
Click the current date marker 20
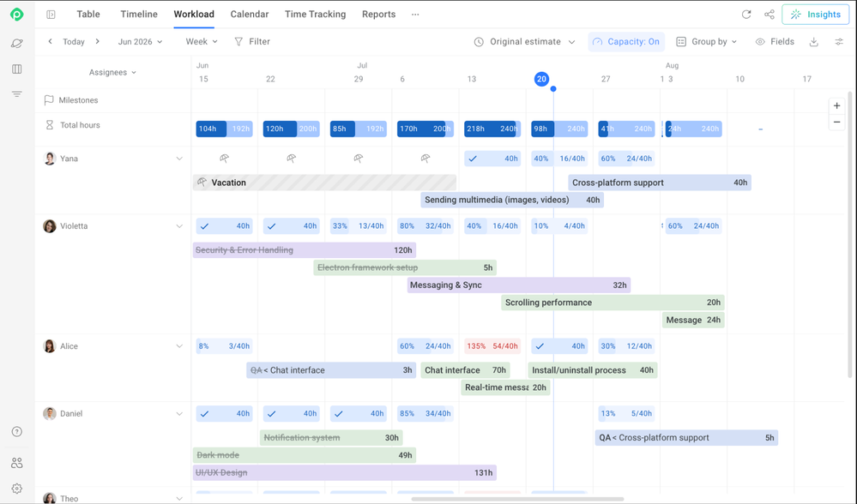pos(541,79)
